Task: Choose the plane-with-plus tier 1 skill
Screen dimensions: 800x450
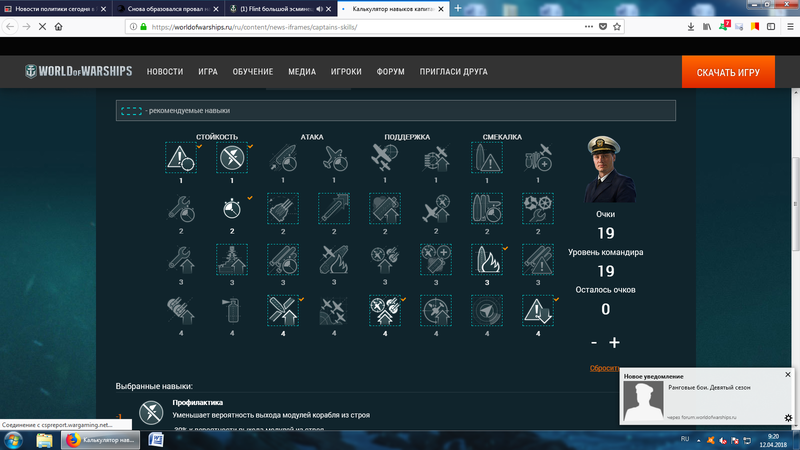Action: click(x=538, y=158)
